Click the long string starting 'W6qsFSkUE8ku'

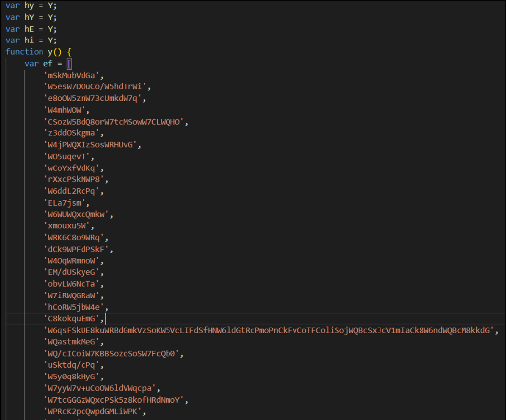click(x=270, y=330)
